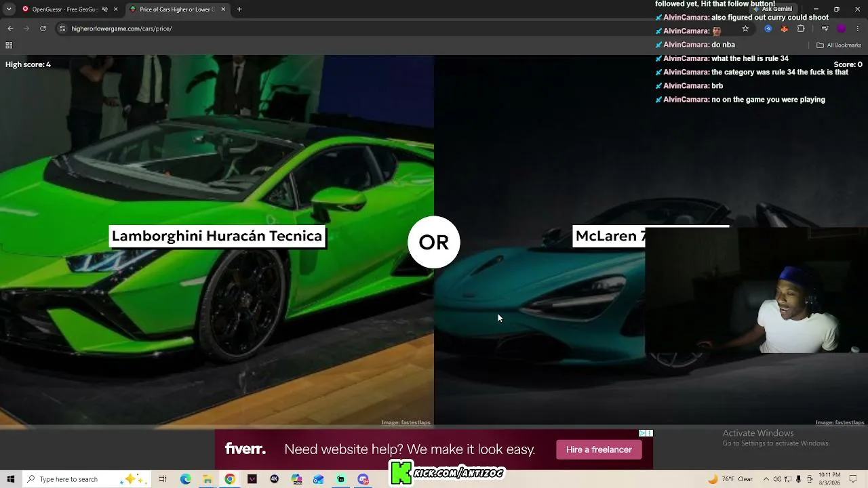Image resolution: width=868 pixels, height=488 pixels.
Task: Click the Hire a freelancer button
Action: pos(599,449)
